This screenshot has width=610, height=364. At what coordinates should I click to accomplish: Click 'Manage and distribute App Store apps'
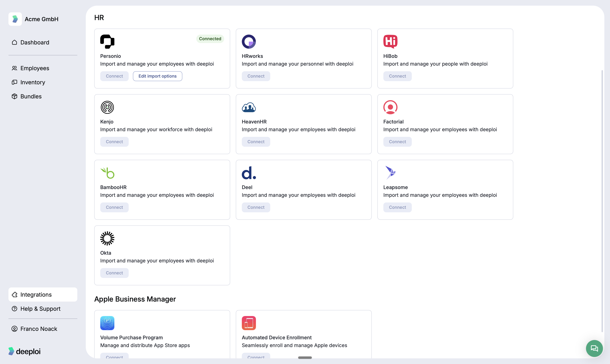coord(145,345)
